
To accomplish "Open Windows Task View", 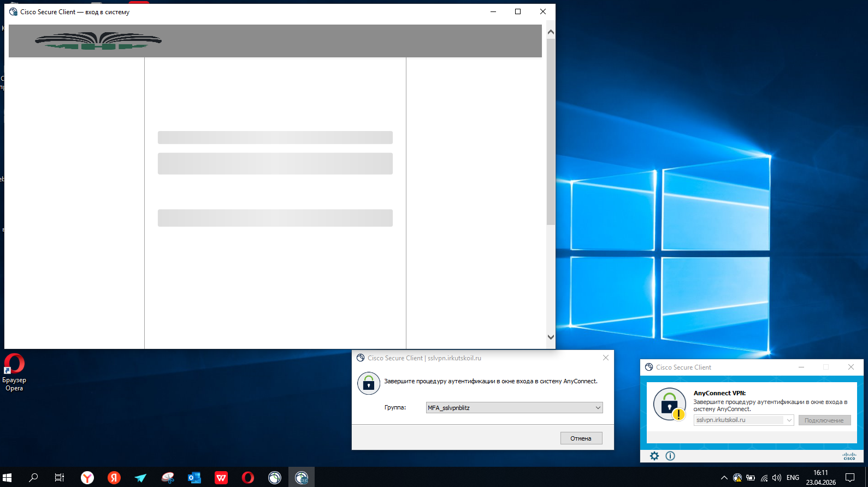I will (x=60, y=478).
